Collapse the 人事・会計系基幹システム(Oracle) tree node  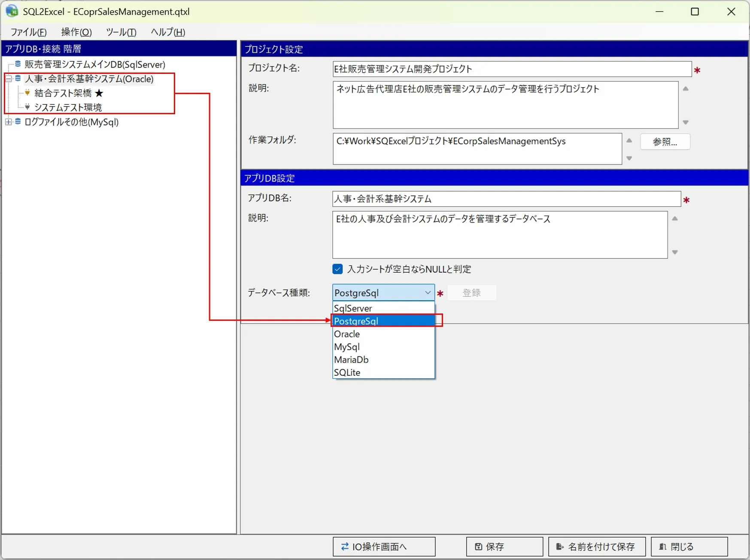pos(8,79)
